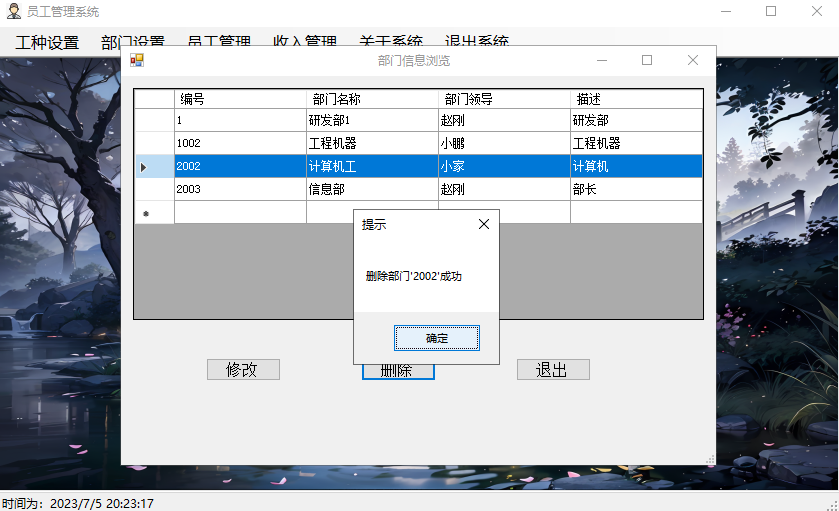Image resolution: width=839 pixels, height=511 pixels.
Task: Close the 提示 dialog with its X
Action: coord(484,225)
